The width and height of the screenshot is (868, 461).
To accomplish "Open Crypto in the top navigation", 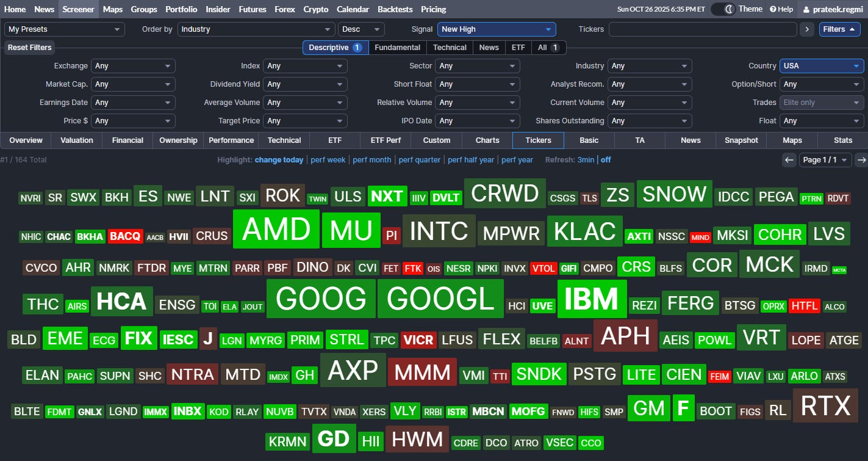I will click(316, 9).
